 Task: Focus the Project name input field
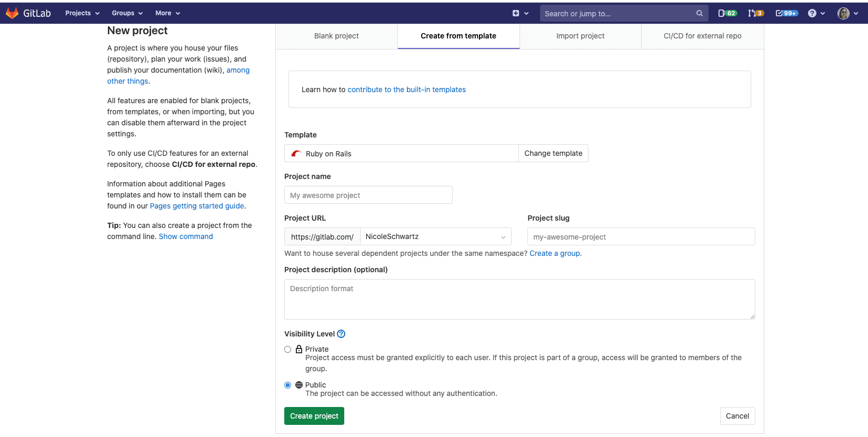(x=368, y=195)
